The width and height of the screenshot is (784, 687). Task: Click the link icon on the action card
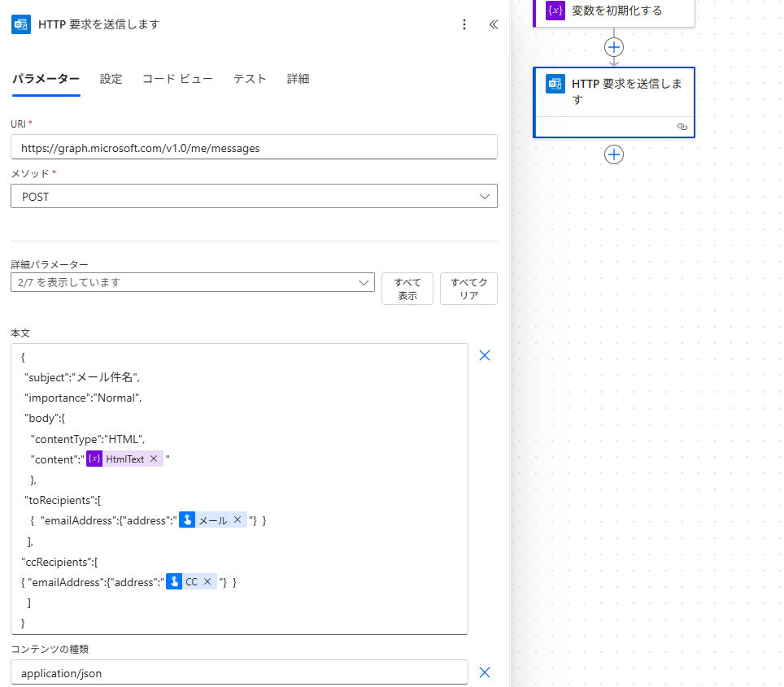(682, 128)
